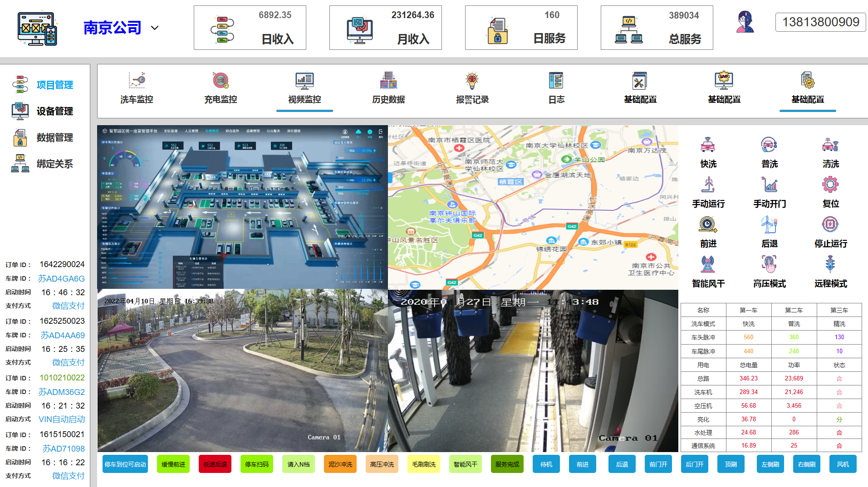Click license plate 苏ADM36G2
868x487 pixels.
[61, 392]
